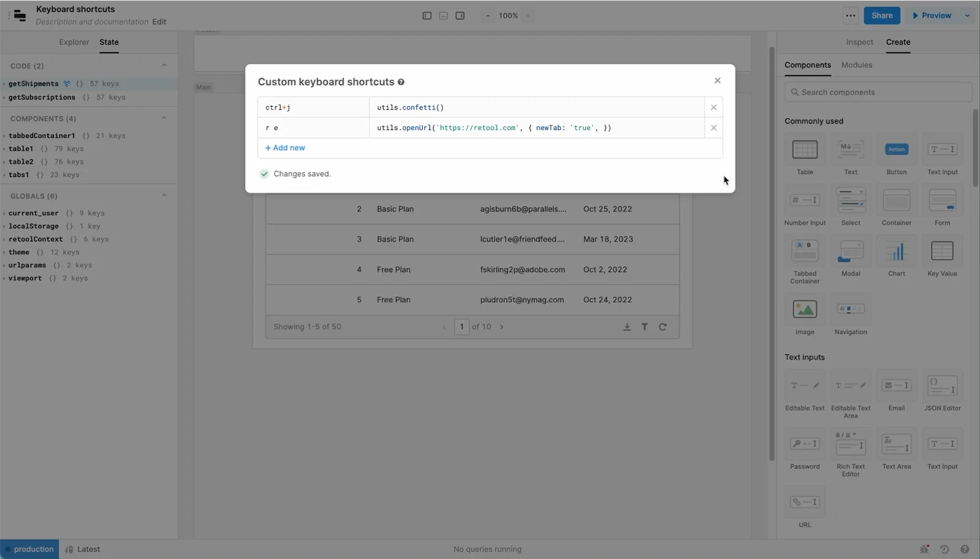Select the Text component icon

[x=851, y=150]
